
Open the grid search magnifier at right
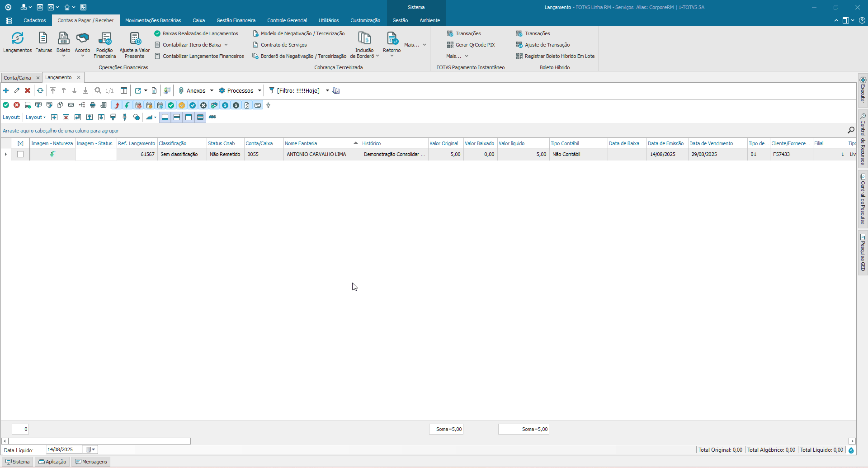click(x=851, y=130)
